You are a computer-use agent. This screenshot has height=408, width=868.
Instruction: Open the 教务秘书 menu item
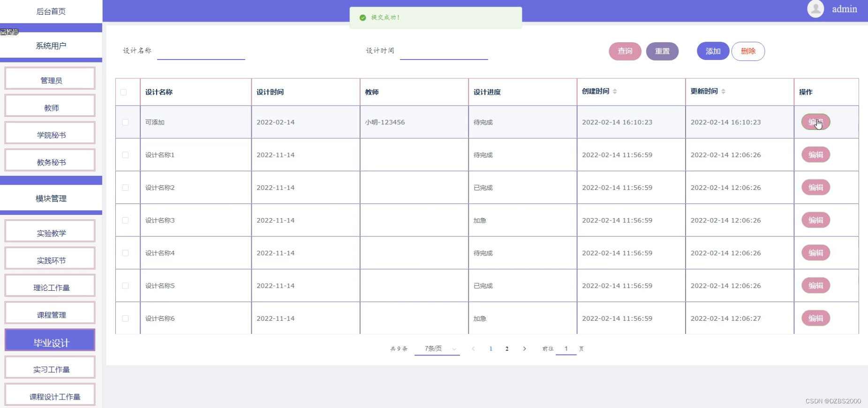50,160
